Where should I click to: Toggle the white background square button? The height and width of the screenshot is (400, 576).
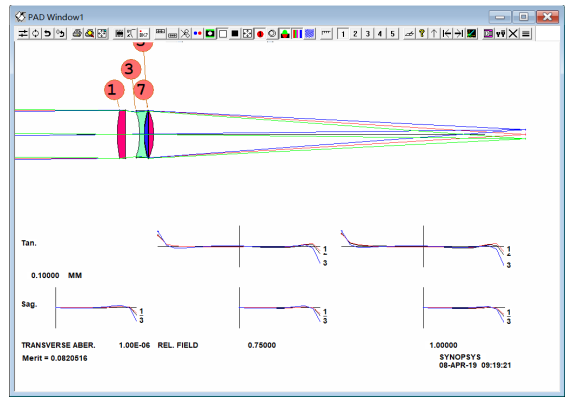click(223, 34)
